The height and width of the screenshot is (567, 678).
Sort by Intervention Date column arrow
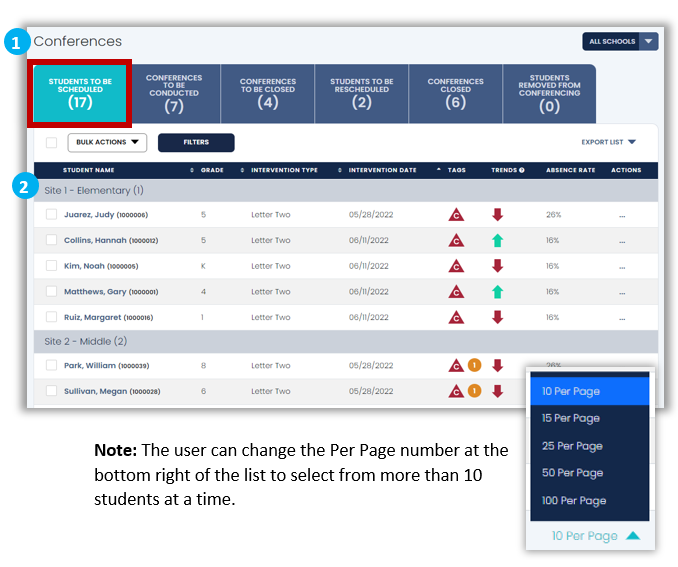(438, 170)
